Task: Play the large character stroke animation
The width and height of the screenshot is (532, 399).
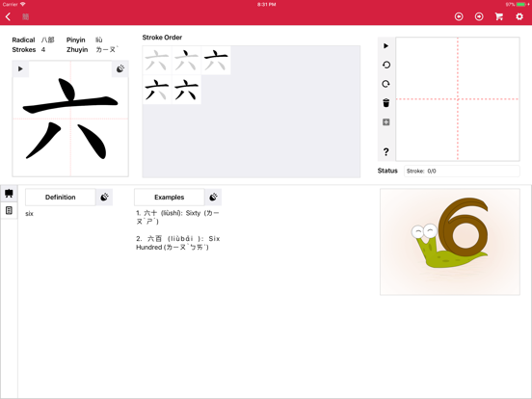Action: tap(20, 68)
